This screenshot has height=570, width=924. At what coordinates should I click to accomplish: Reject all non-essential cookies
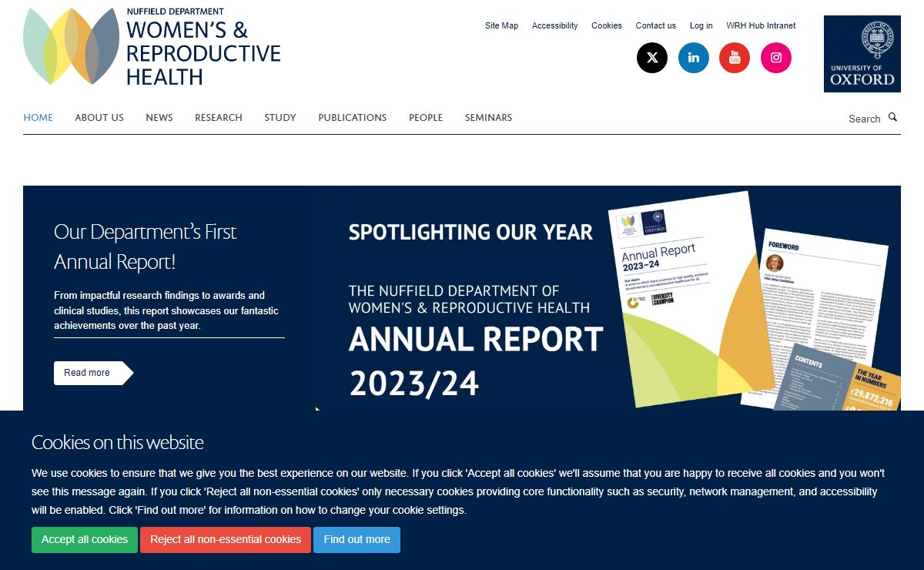pyautogui.click(x=226, y=540)
